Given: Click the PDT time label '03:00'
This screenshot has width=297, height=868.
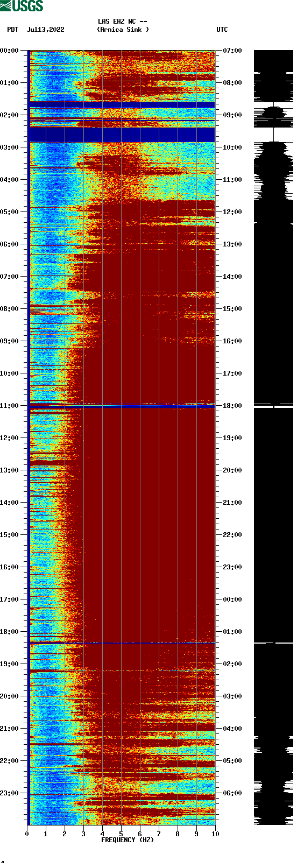Looking at the screenshot, I should tap(9, 147).
